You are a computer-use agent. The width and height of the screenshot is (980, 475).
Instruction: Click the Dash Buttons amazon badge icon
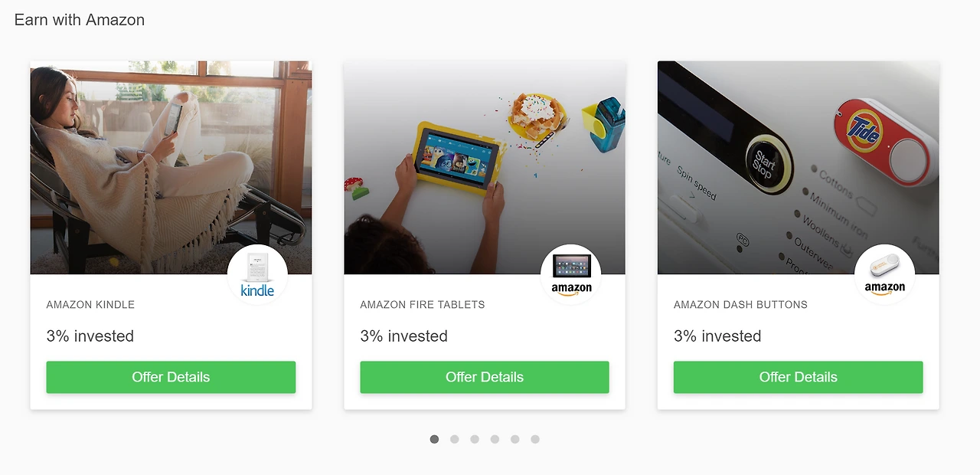(885, 274)
